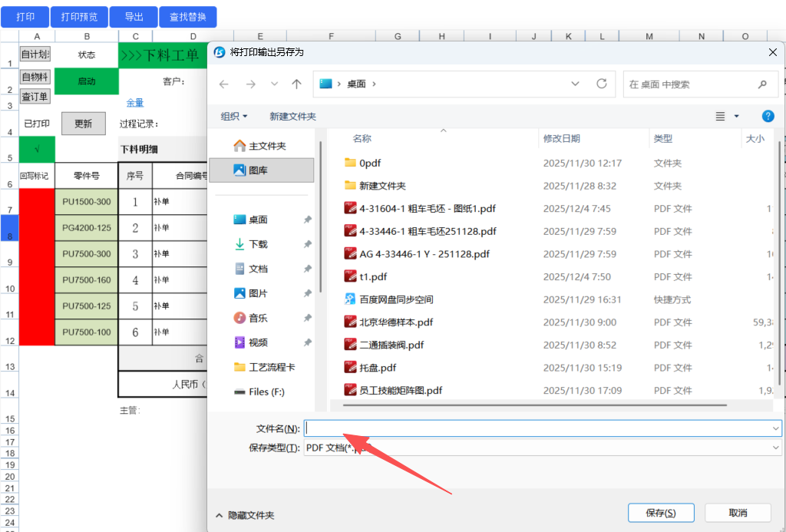Click the green 启动 status cell
Screen dimensions: 786x532
pos(87,81)
